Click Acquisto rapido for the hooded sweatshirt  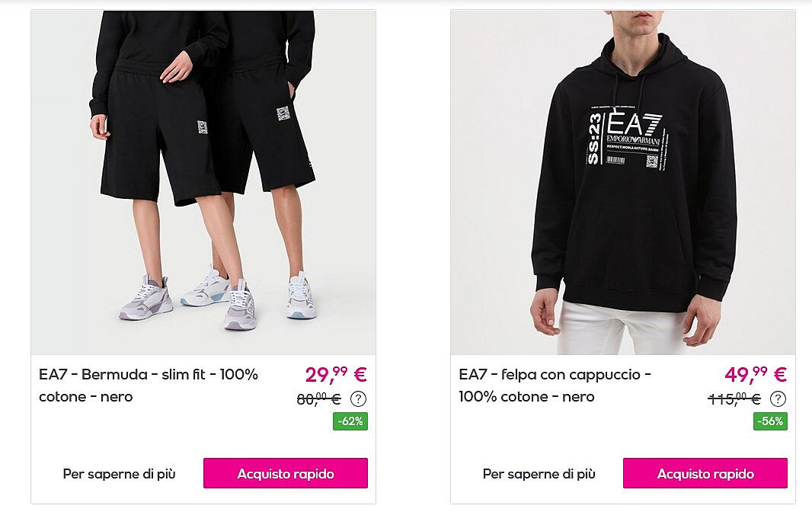[x=705, y=473]
